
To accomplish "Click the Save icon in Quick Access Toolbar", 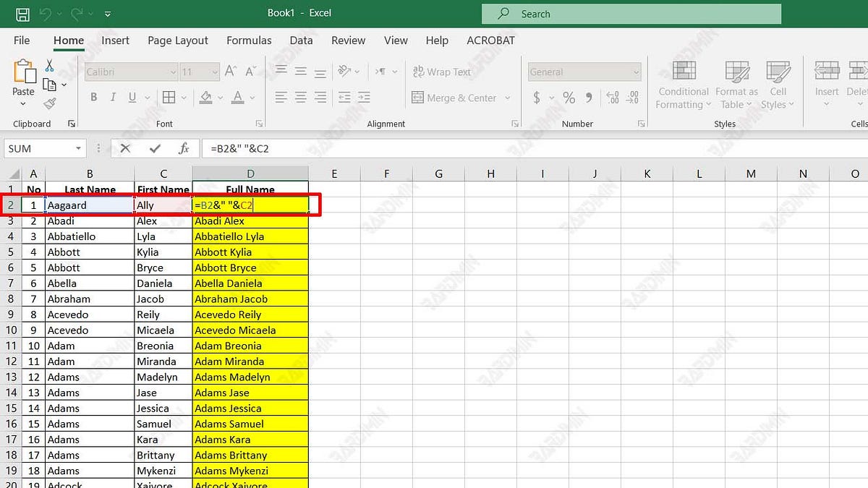I will (x=23, y=13).
